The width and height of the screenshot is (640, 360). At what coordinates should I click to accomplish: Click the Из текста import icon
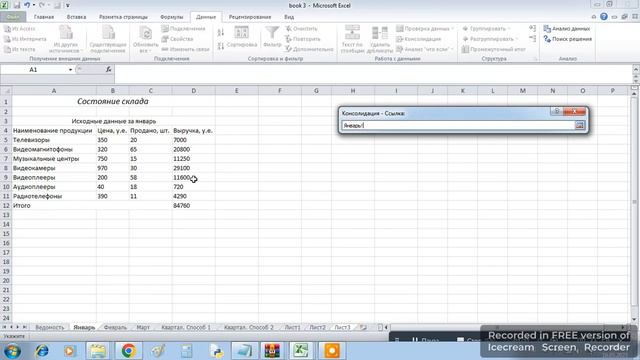click(x=7, y=49)
